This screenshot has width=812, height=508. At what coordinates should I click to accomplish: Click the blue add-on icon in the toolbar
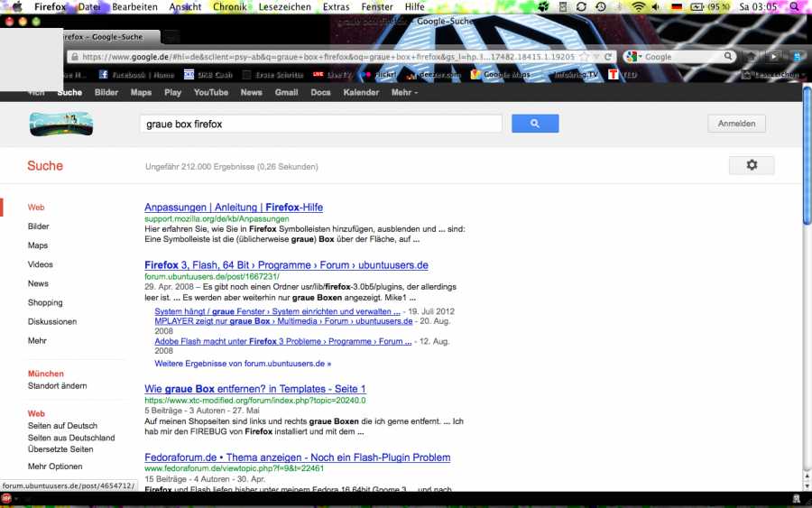[x=797, y=57]
